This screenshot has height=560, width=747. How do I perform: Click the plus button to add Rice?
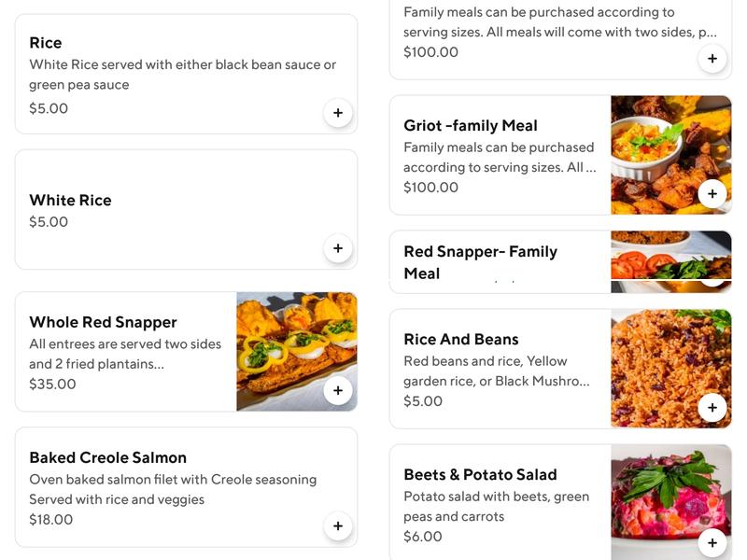339,111
